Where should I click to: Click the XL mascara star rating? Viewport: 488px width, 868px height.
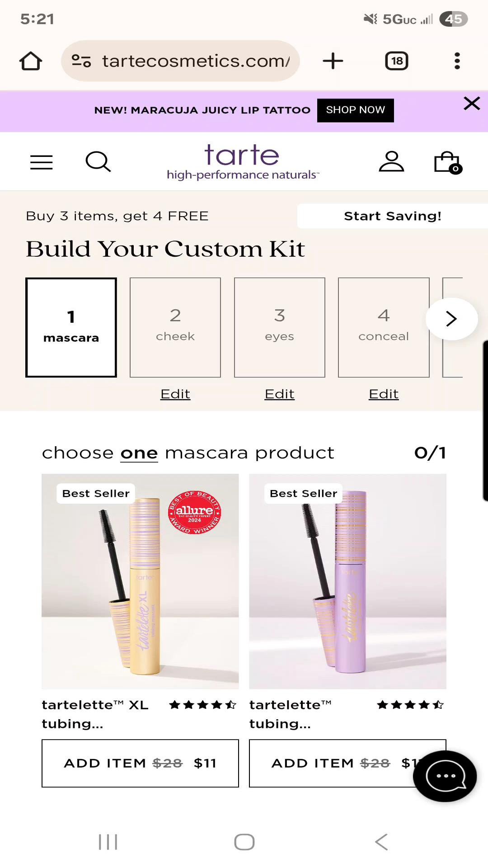point(202,704)
